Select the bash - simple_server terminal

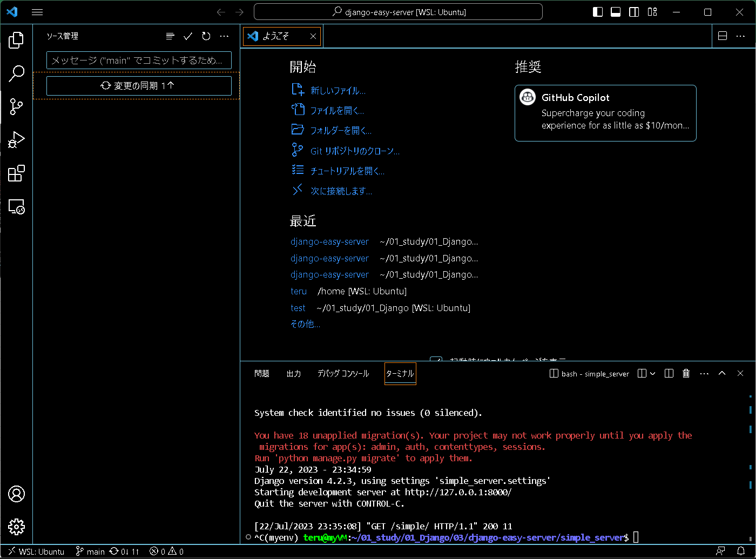point(589,374)
